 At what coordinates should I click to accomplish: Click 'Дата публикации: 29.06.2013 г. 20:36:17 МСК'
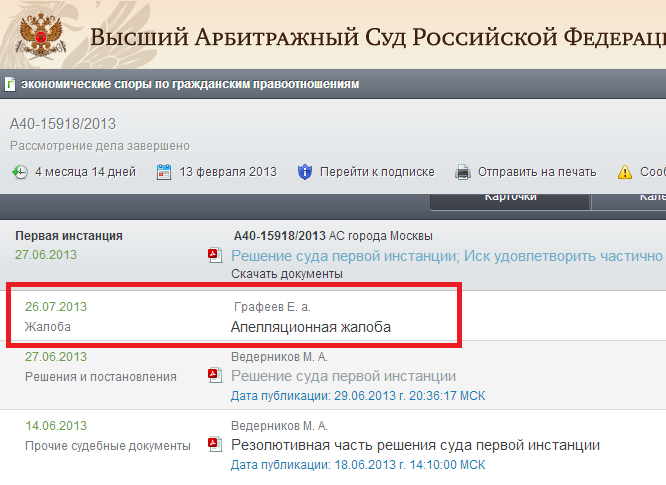click(x=358, y=396)
